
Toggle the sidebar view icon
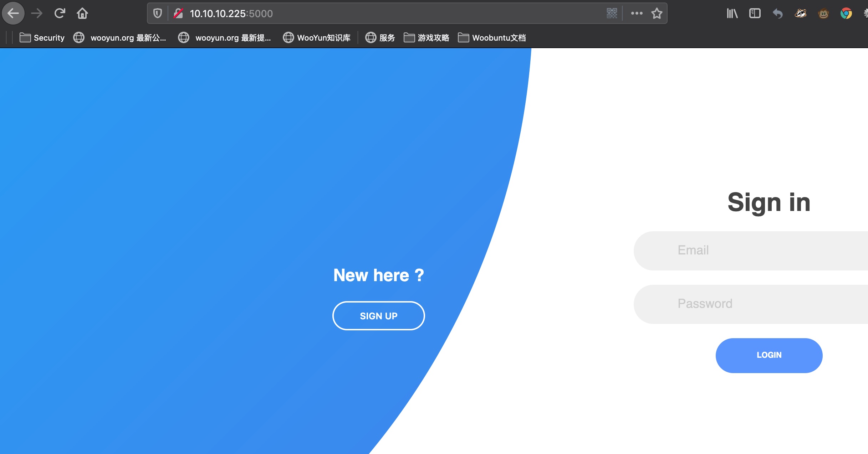pyautogui.click(x=755, y=14)
